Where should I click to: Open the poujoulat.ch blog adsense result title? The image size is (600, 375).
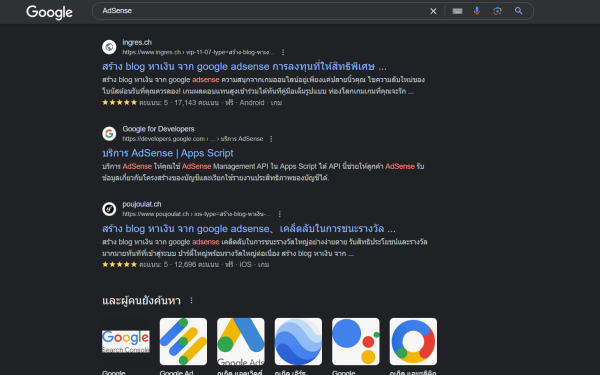[x=249, y=229]
